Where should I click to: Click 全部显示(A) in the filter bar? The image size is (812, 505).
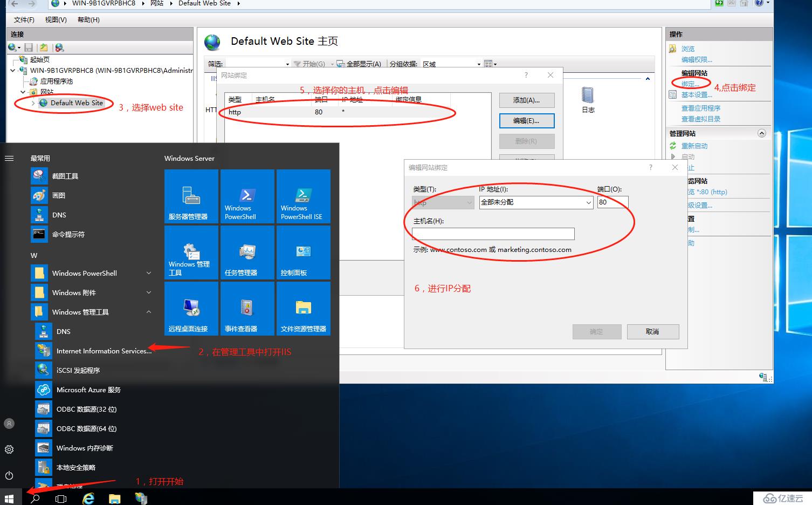[359, 64]
